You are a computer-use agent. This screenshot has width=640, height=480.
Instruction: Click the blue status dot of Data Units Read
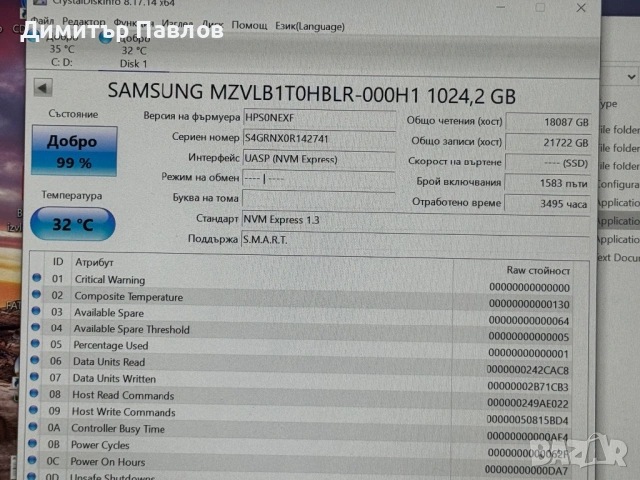(35, 360)
